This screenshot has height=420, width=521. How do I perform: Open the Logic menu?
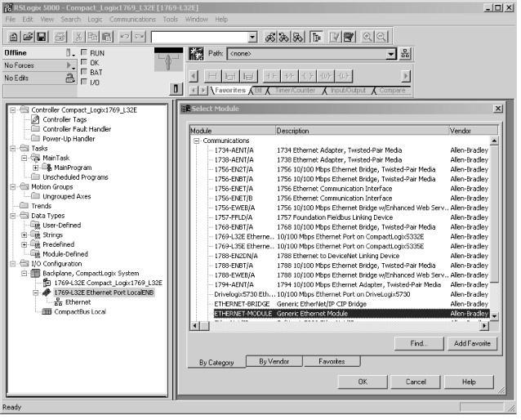click(x=95, y=20)
